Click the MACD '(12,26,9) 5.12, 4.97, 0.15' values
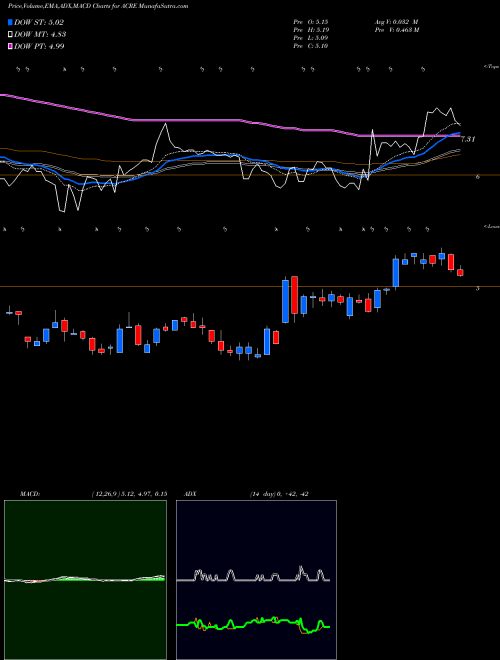Viewport: 500px width, 660px height. (x=129, y=494)
